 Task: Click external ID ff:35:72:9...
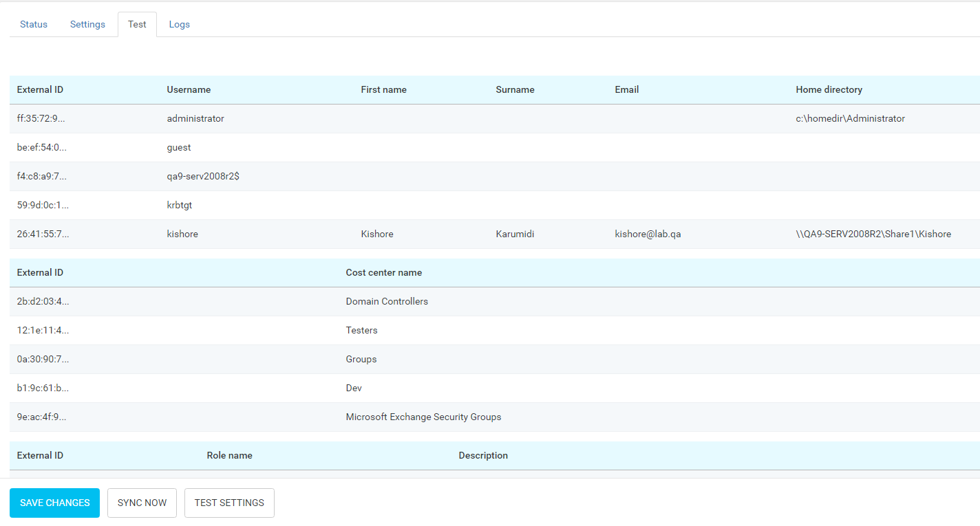click(x=43, y=118)
